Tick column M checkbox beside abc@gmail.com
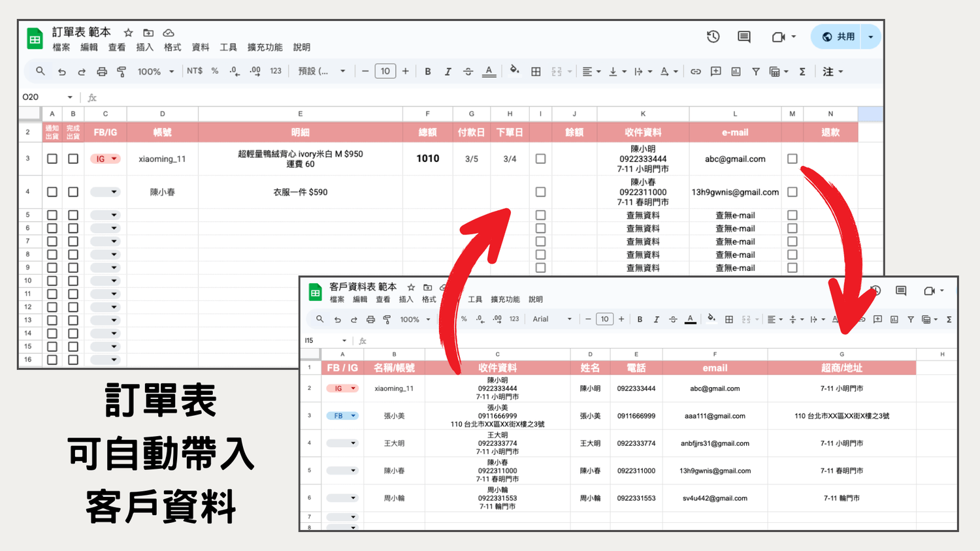This screenshot has height=551, width=980. [792, 159]
